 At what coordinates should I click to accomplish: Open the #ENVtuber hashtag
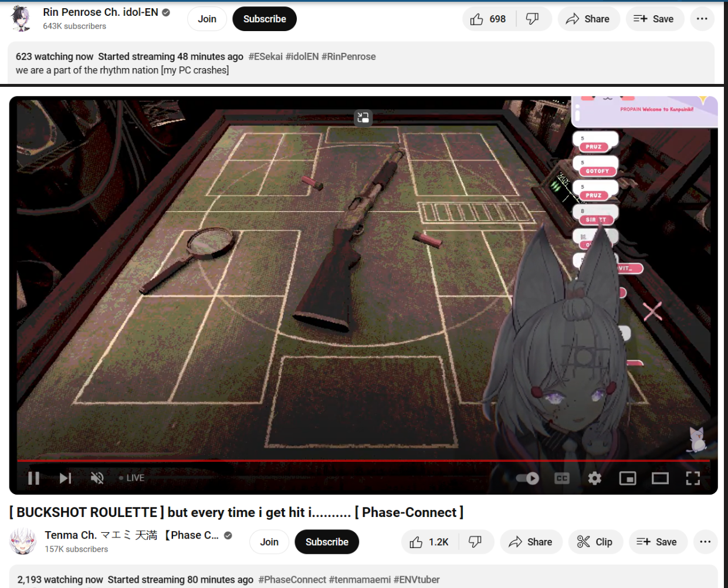point(417,580)
